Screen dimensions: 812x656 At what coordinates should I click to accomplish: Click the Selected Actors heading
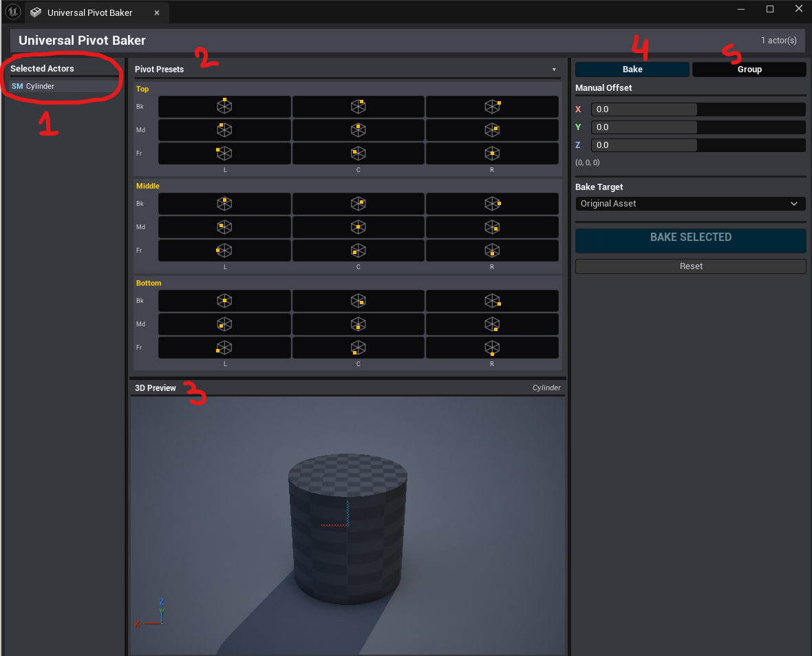(42, 68)
